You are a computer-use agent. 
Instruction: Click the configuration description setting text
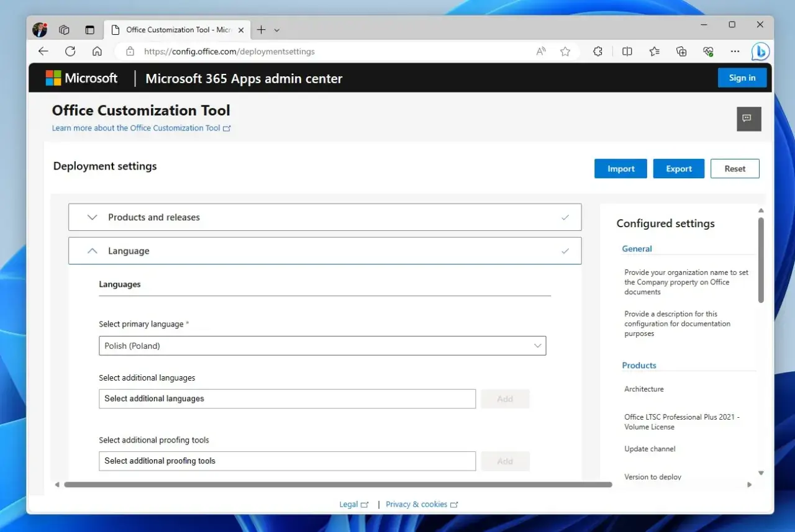(x=677, y=323)
